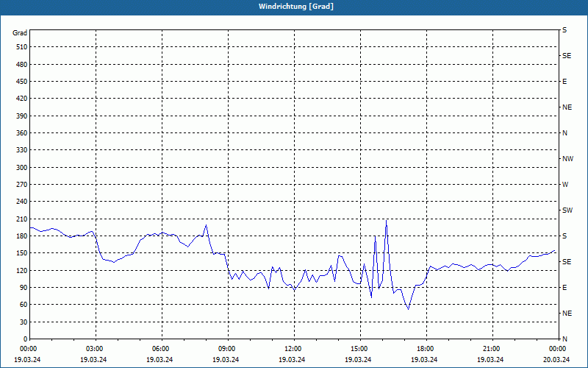Select the '510' value axis label
Viewport: 588px width, 368px height.
click(22, 47)
